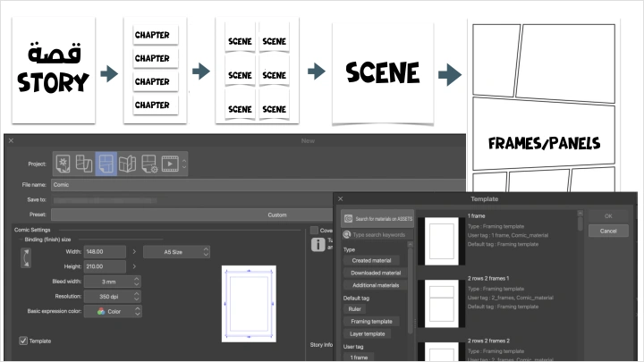This screenshot has width=644, height=362.
Task: Click the Cancel button in Template dialog
Action: [x=608, y=231]
